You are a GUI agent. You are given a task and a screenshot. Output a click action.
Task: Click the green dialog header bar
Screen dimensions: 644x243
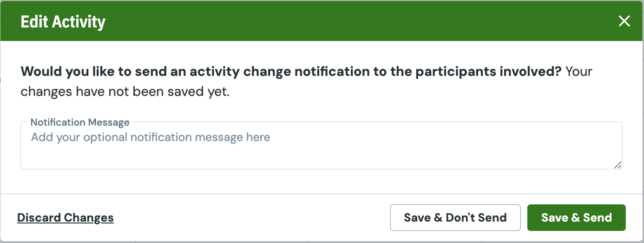click(322, 21)
